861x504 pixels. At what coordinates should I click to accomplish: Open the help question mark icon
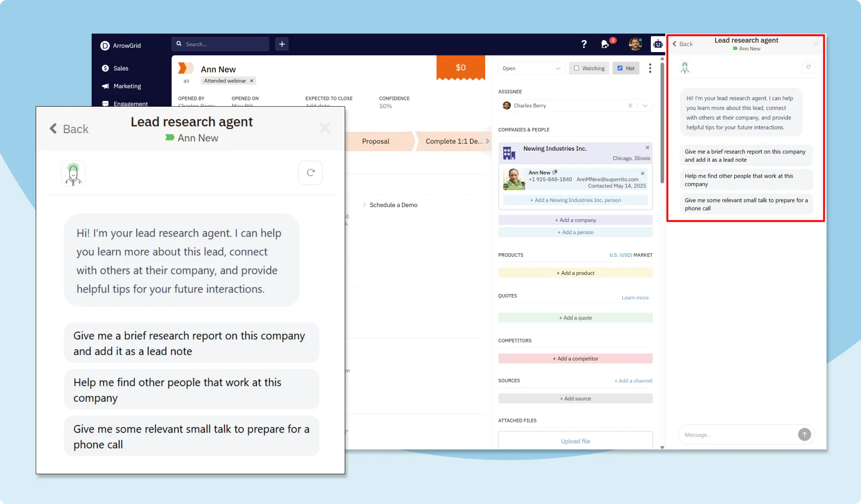point(584,44)
